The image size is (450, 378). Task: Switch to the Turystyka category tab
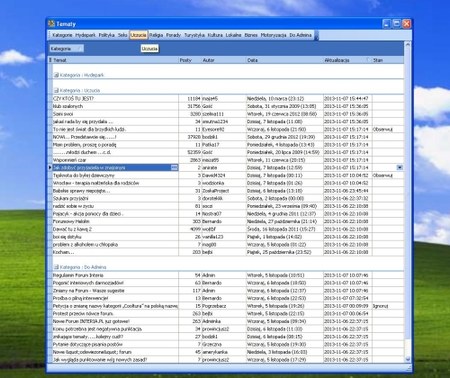coord(194,35)
